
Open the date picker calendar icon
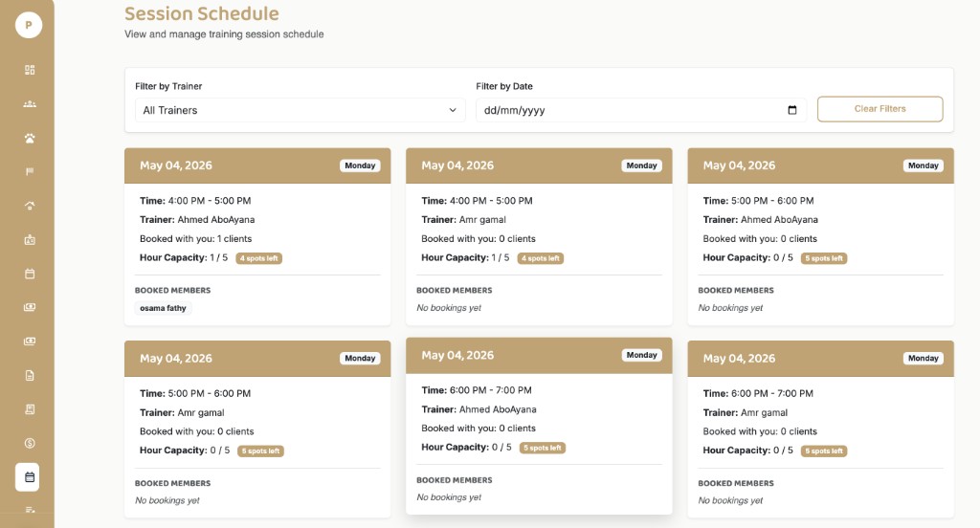point(792,110)
